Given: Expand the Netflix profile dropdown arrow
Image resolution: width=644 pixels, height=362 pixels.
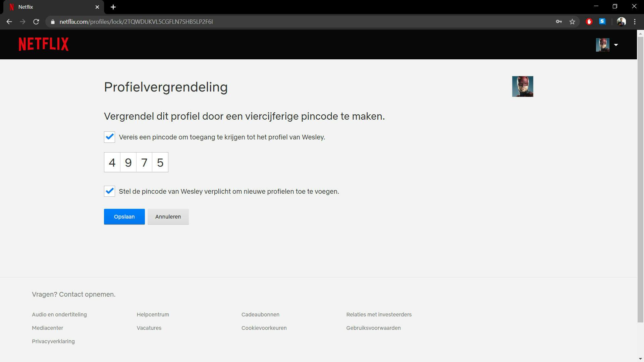Looking at the screenshot, I should coord(616,45).
